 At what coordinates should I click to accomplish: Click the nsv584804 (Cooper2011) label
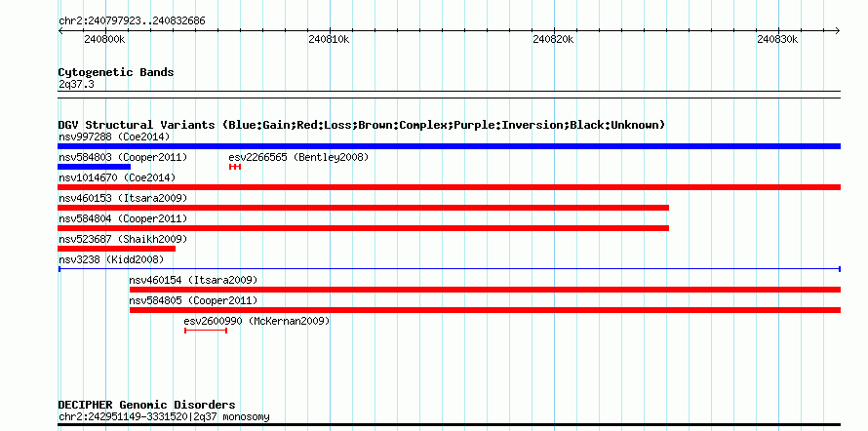point(123,218)
